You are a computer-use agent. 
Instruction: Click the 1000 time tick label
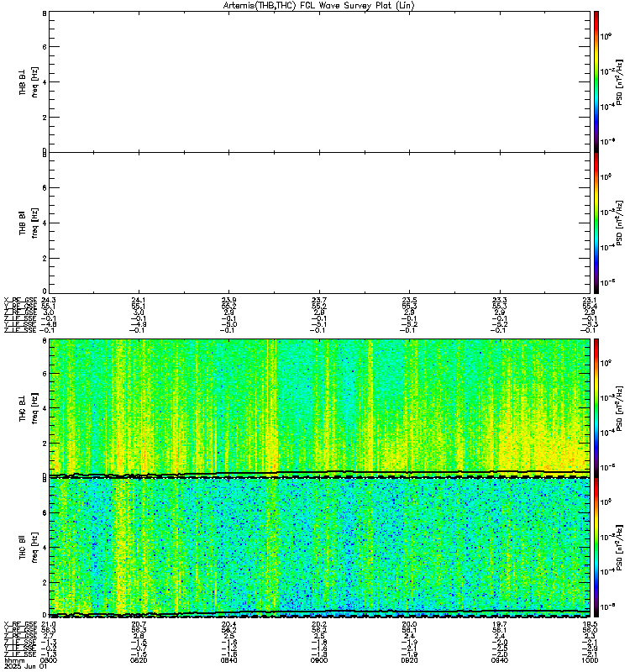[590, 660]
